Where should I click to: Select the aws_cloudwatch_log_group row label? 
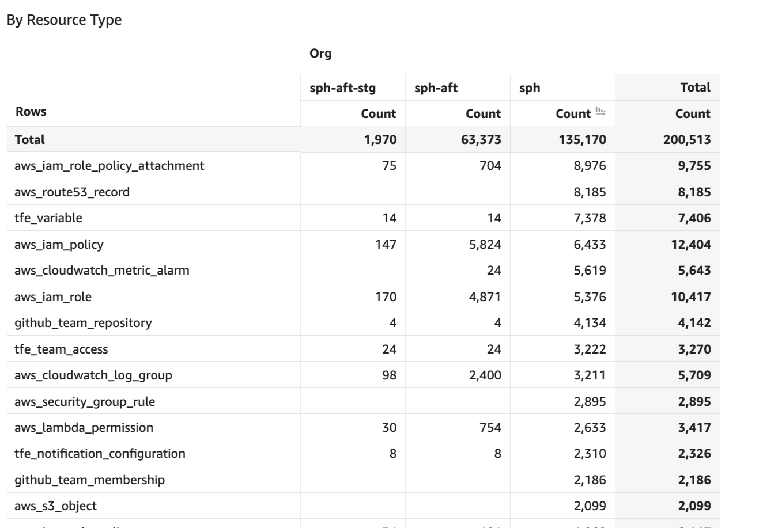[93, 375]
